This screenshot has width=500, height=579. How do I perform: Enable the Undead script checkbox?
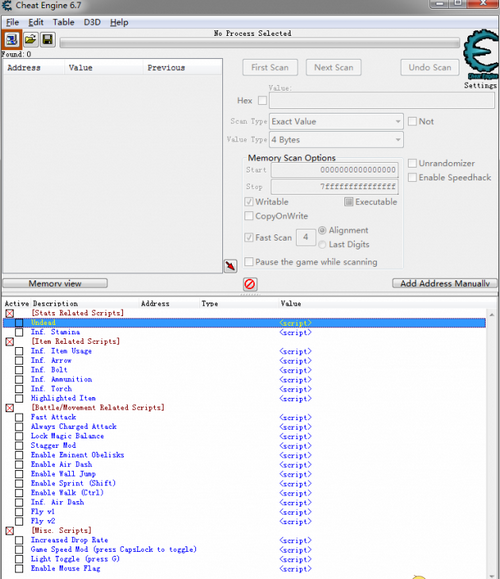click(19, 323)
